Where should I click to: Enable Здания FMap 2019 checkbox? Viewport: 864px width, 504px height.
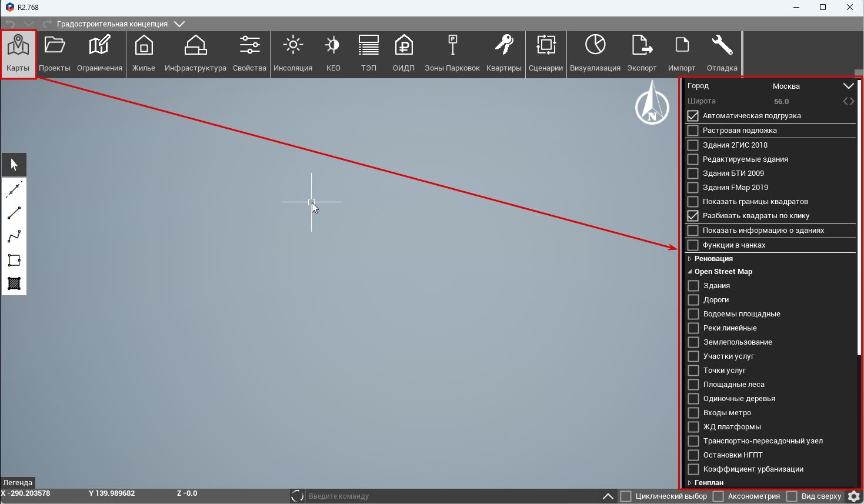pyautogui.click(x=693, y=188)
